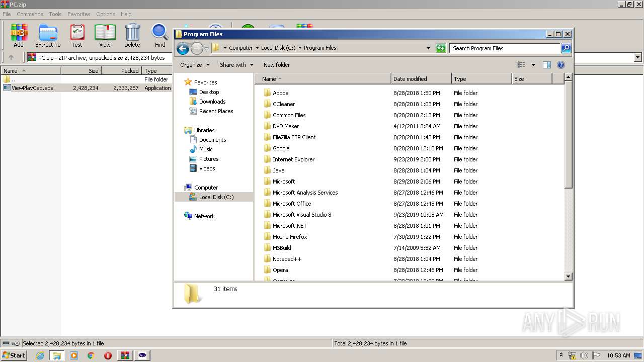Open the WinRAR Favorites menu
The width and height of the screenshot is (644, 362).
click(x=79, y=14)
